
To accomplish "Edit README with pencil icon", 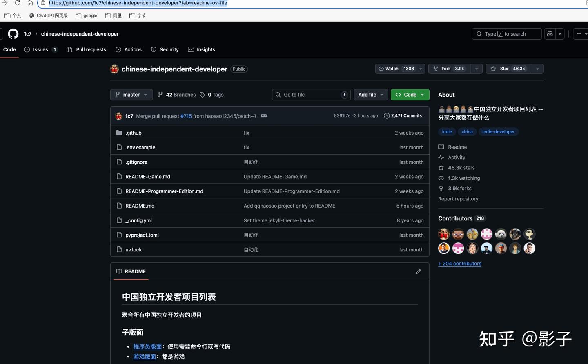I will pos(419,271).
